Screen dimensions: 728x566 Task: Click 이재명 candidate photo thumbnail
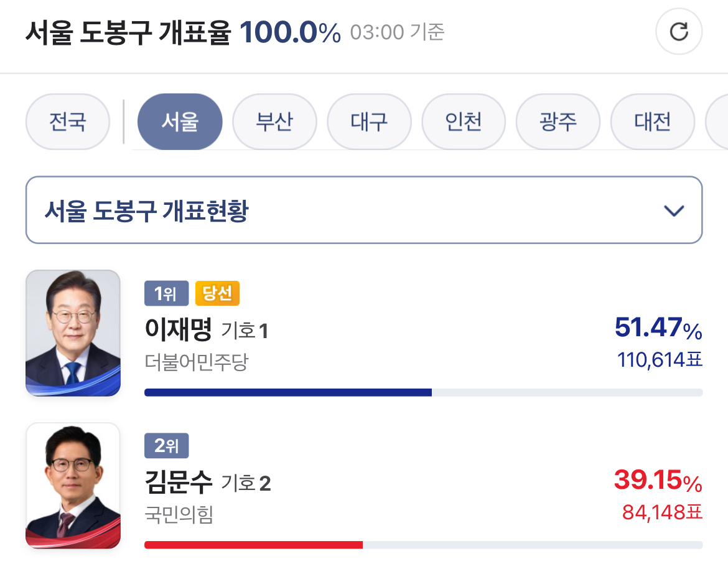tap(73, 333)
